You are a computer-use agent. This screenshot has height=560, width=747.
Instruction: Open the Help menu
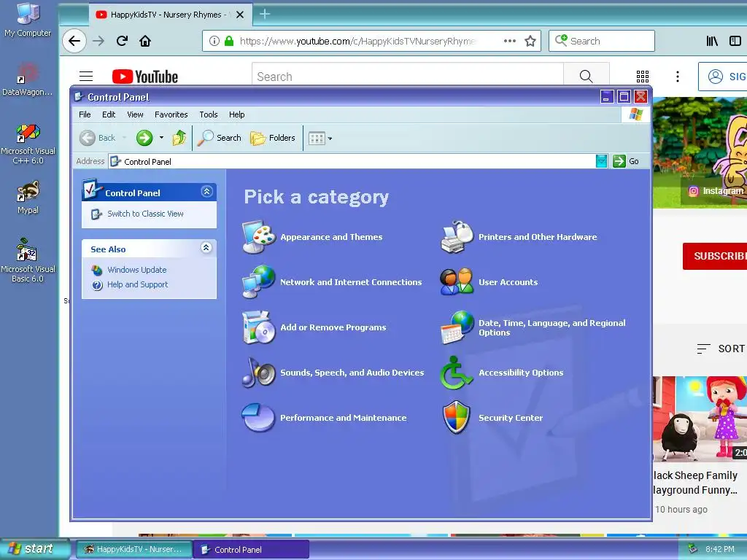pyautogui.click(x=237, y=114)
